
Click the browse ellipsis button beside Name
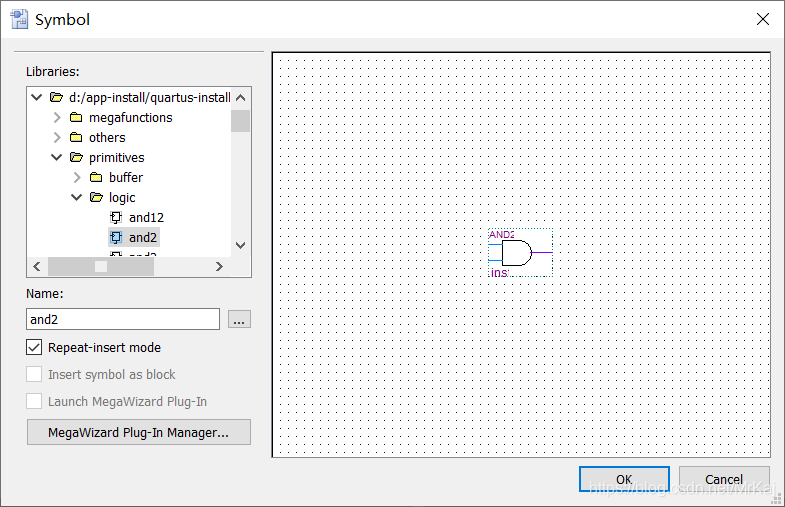239,319
